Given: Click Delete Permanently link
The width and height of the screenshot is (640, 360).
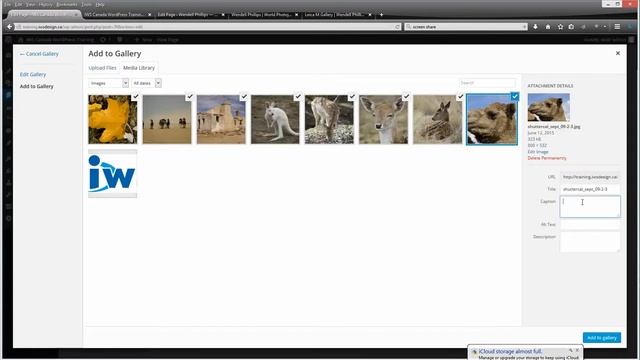Looking at the screenshot, I should pos(547,158).
